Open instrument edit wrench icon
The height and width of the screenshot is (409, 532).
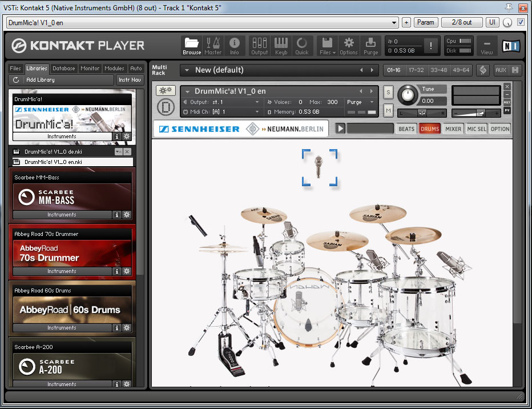click(x=166, y=90)
